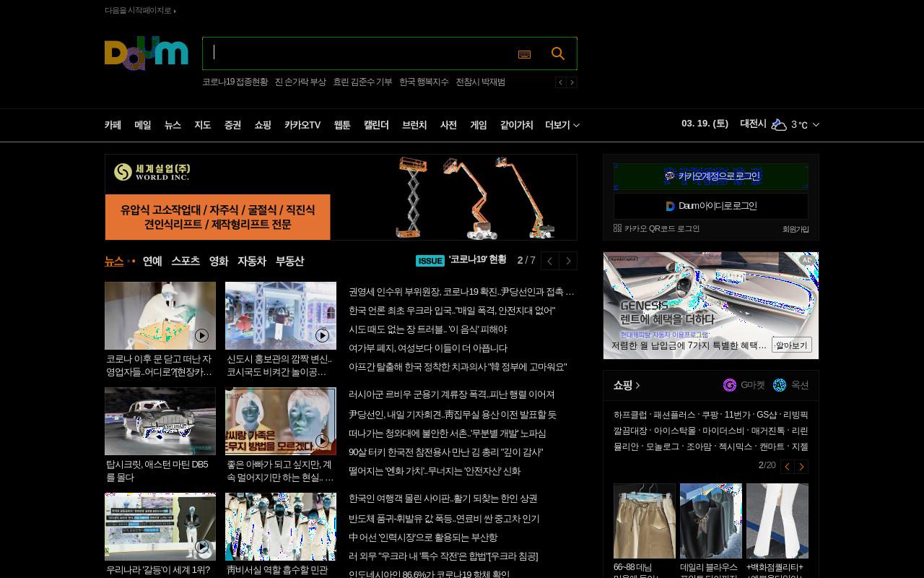Click 옥션 icon in shopping panel

point(780,385)
